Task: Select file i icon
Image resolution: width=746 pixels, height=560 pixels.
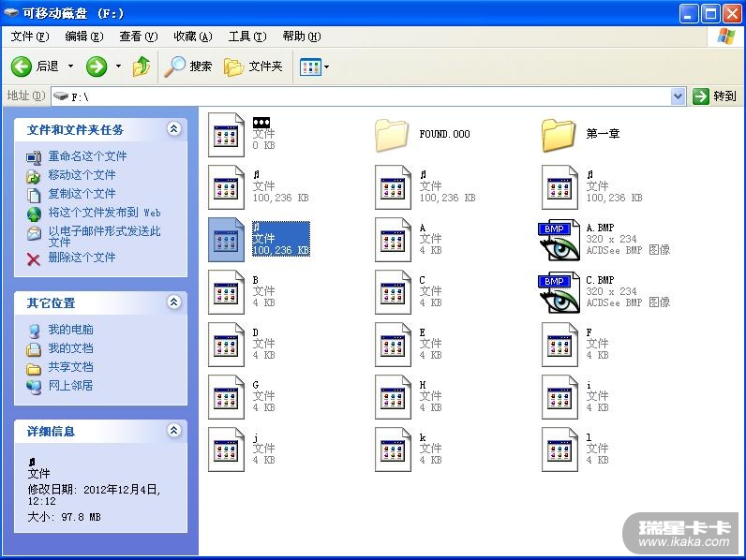Action: [x=560, y=397]
